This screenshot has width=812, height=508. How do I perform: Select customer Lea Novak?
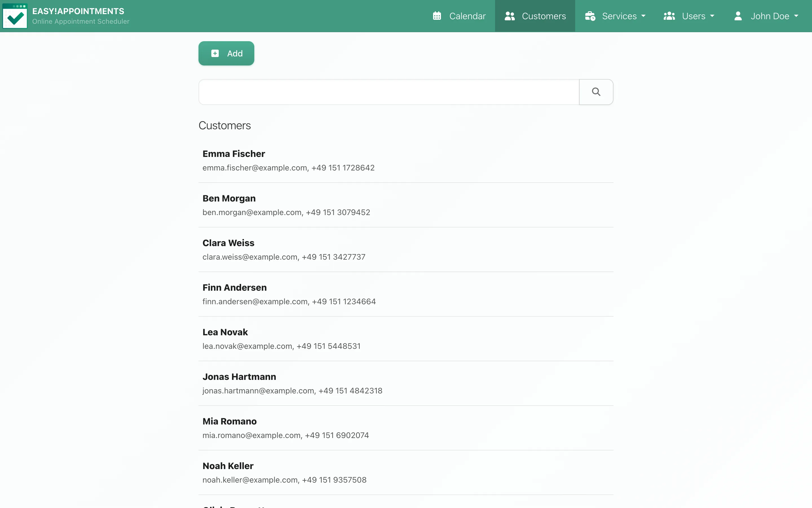point(406,339)
